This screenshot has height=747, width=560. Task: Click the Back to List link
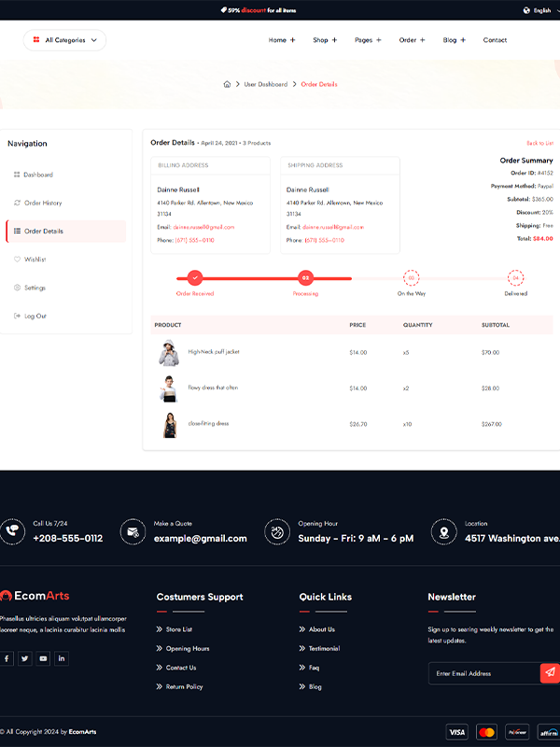539,143
